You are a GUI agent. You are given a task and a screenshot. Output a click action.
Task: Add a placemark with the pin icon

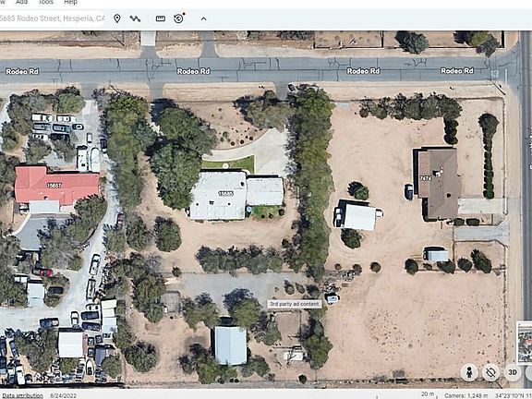117,18
